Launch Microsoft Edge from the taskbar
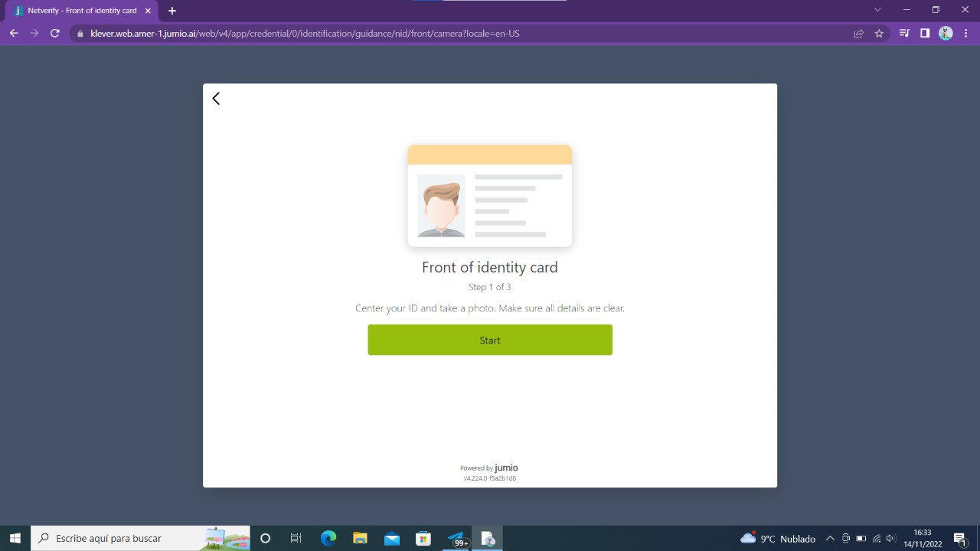The width and height of the screenshot is (980, 551). point(328,539)
